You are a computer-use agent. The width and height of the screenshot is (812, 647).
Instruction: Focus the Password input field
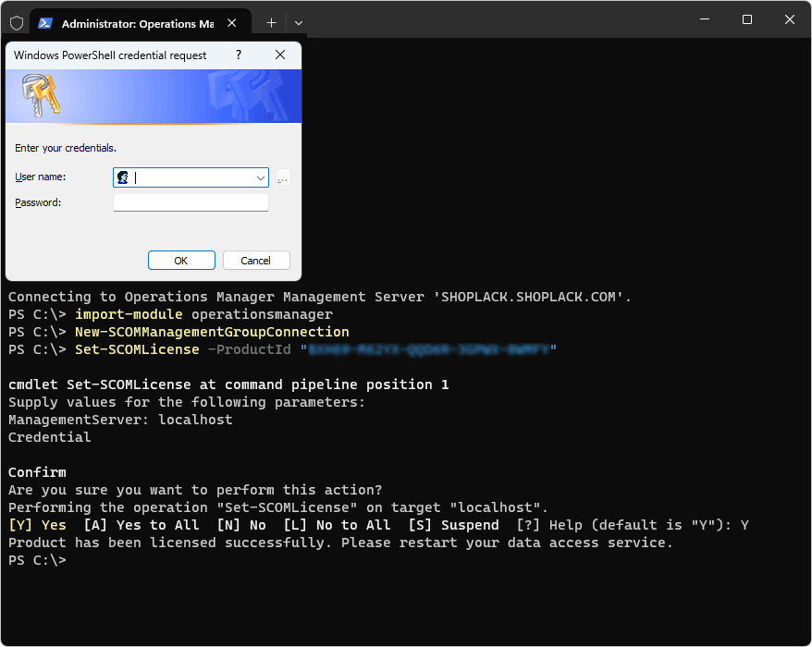[x=191, y=202]
